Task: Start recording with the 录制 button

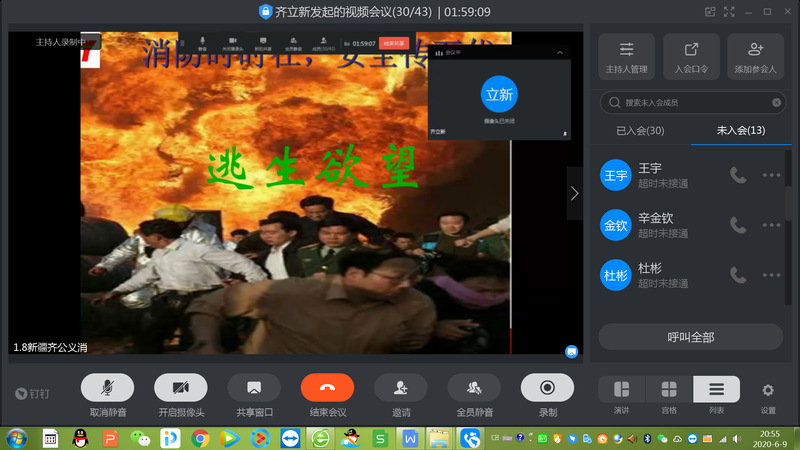Action: pyautogui.click(x=547, y=388)
